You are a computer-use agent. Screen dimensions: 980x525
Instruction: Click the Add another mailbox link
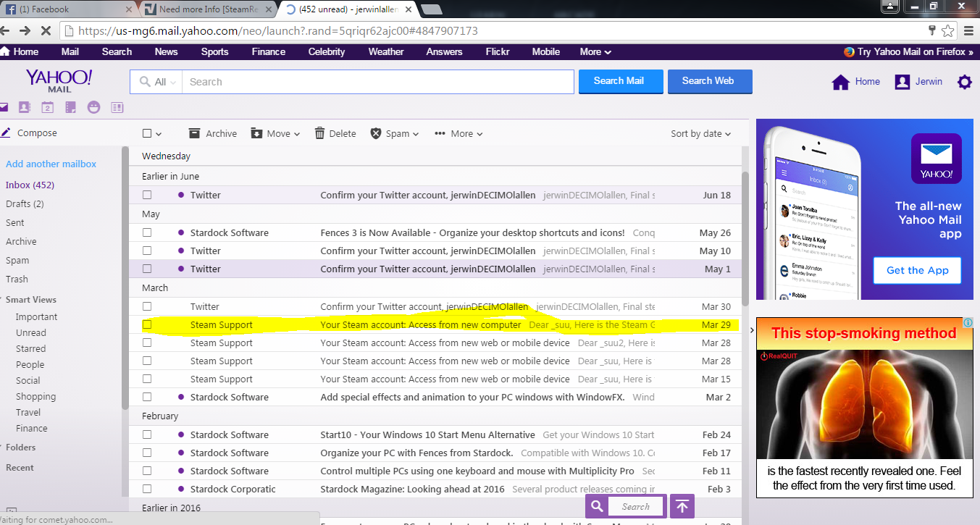click(x=51, y=164)
